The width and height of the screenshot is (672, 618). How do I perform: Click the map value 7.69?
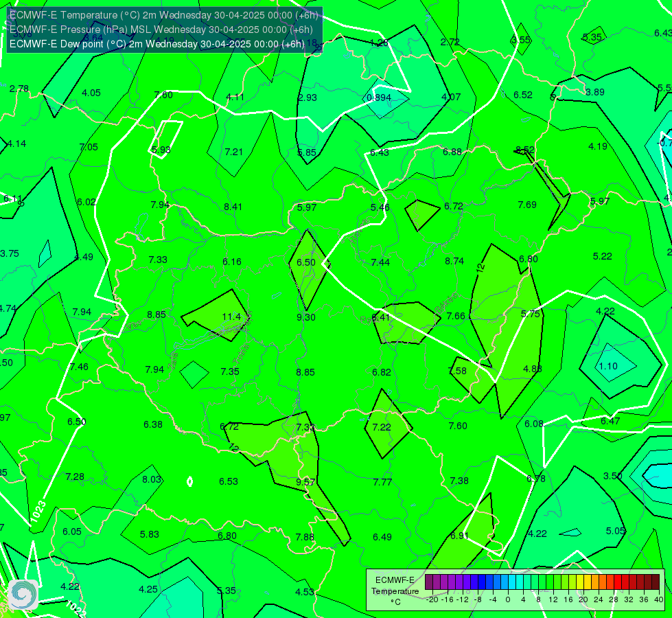527,205
